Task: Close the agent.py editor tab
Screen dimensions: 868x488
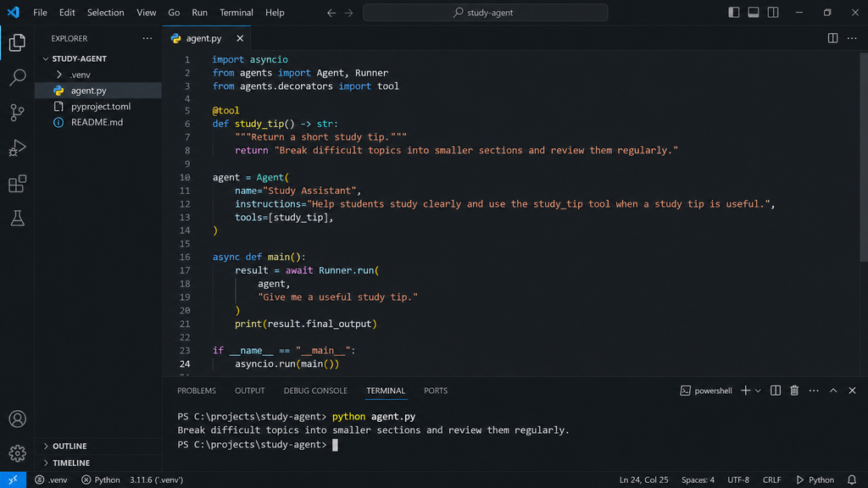Action: coord(240,38)
